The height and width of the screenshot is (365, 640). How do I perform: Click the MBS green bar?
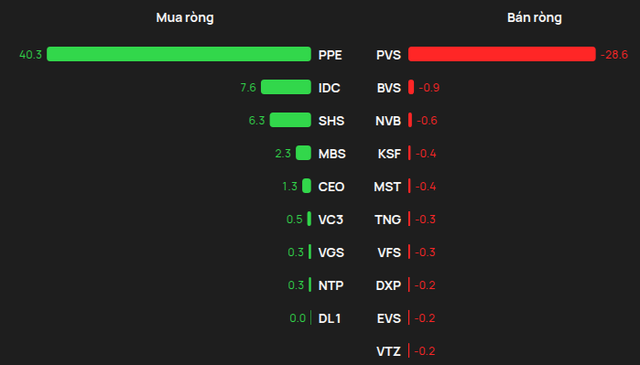[x=303, y=153]
